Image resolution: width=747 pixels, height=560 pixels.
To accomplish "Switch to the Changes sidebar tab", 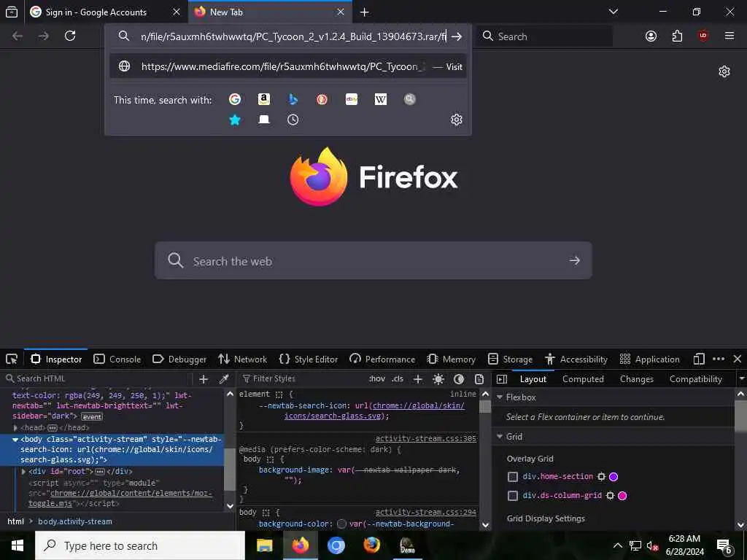I will (636, 379).
